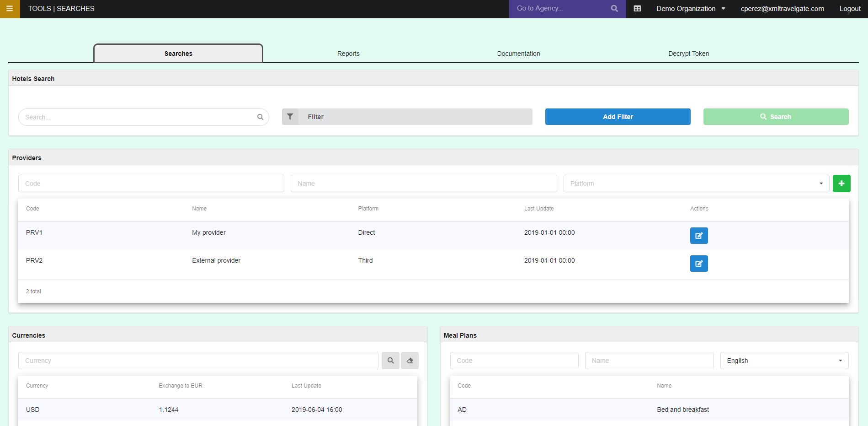Click the Platform column header
The width and height of the screenshot is (868, 426).
tap(368, 209)
